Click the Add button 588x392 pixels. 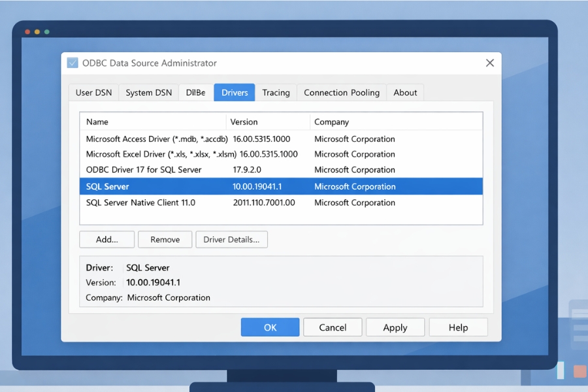(x=106, y=239)
